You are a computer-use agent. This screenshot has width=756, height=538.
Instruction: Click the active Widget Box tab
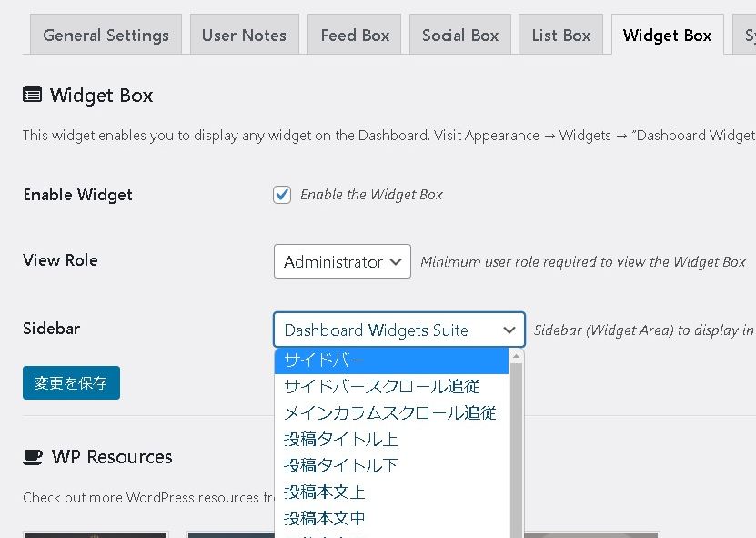coord(667,36)
